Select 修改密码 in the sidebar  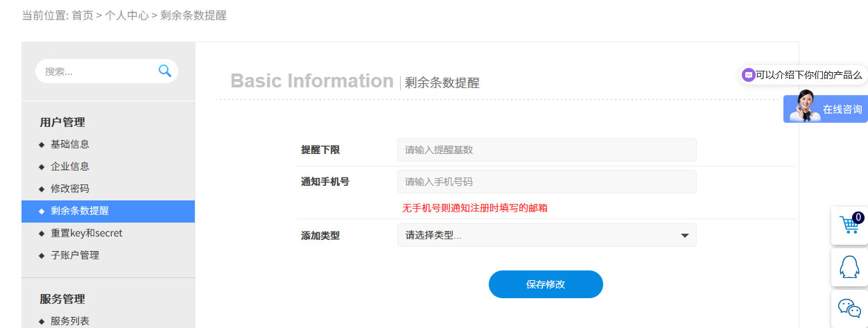click(69, 189)
